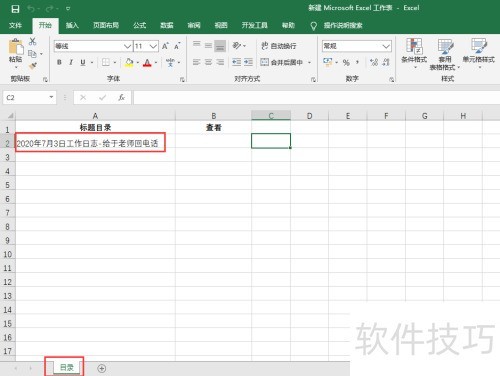The image size is (500, 376).
Task: Click the Select All corner triangle
Action: click(x=10, y=116)
